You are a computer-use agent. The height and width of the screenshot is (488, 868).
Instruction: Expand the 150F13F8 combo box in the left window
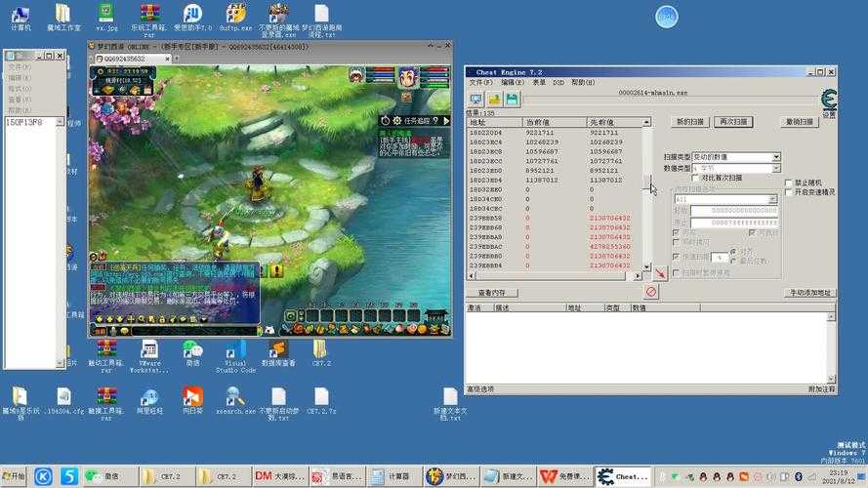(60, 122)
